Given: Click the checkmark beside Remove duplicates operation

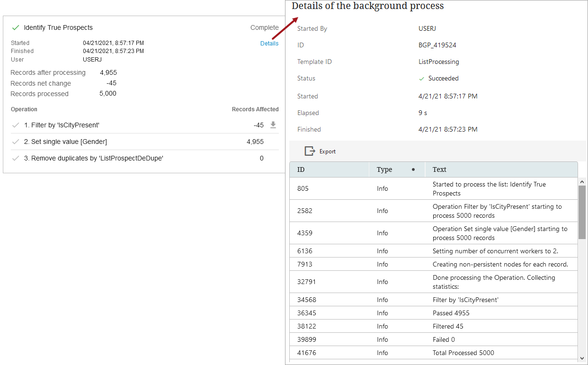Looking at the screenshot, I should (x=16, y=158).
